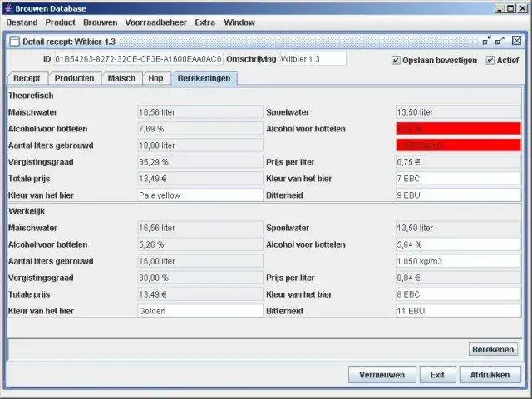The image size is (532, 399).
Task: Switch to the Hop tab
Action: 155,78
